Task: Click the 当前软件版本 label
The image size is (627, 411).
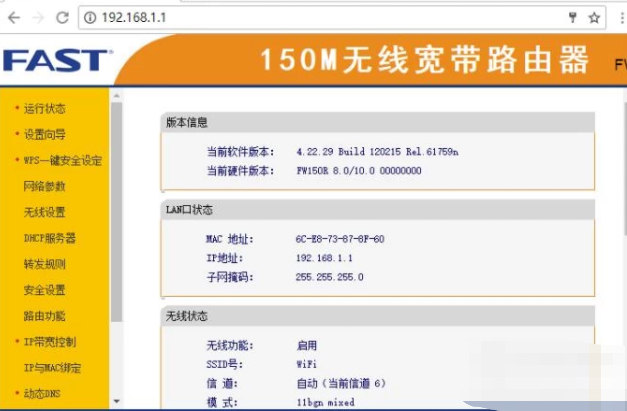Action: coord(240,152)
